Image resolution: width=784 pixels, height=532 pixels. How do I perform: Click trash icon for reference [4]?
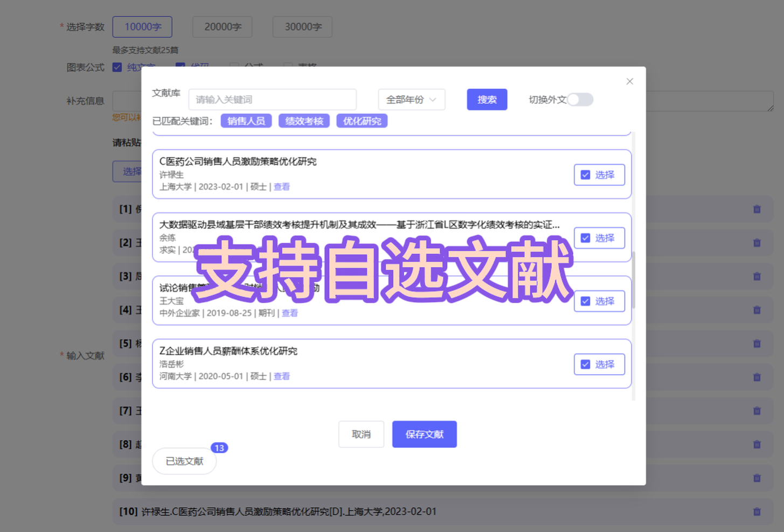pos(757,310)
